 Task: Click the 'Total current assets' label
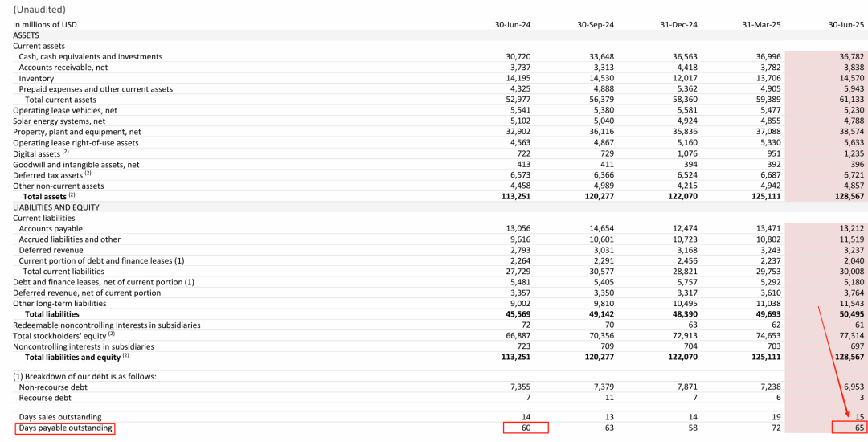click(60, 100)
